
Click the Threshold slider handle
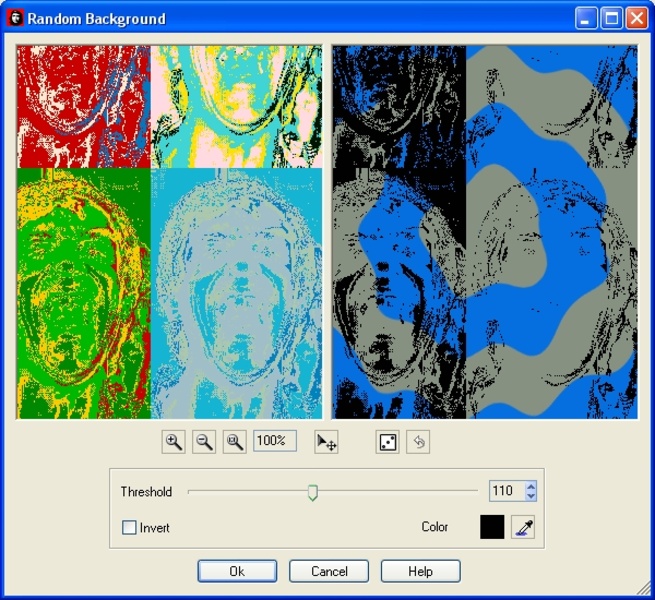point(313,492)
